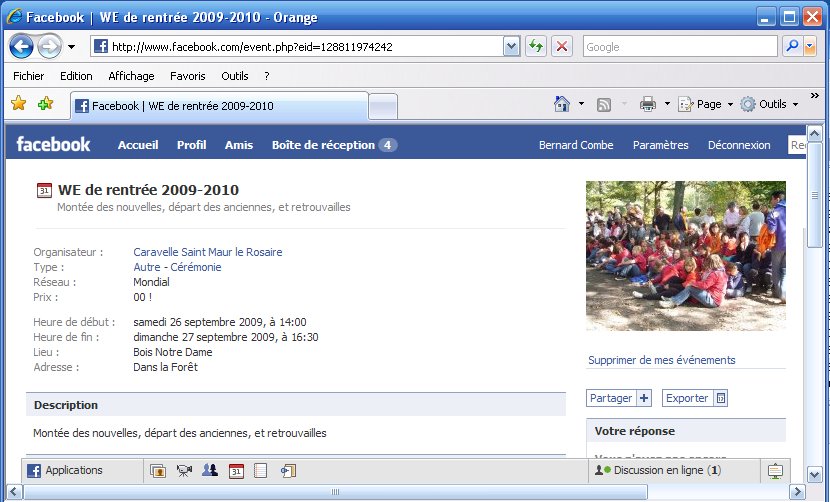
Task: Click the vertical scrollbar up arrow
Action: 814,132
